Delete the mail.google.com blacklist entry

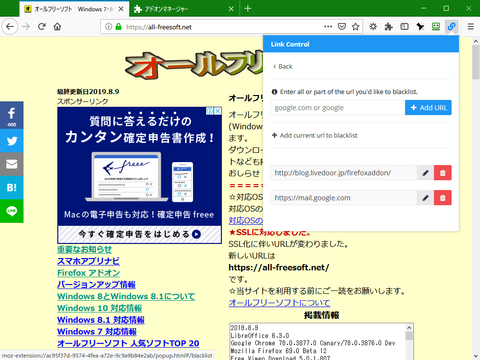(x=443, y=198)
